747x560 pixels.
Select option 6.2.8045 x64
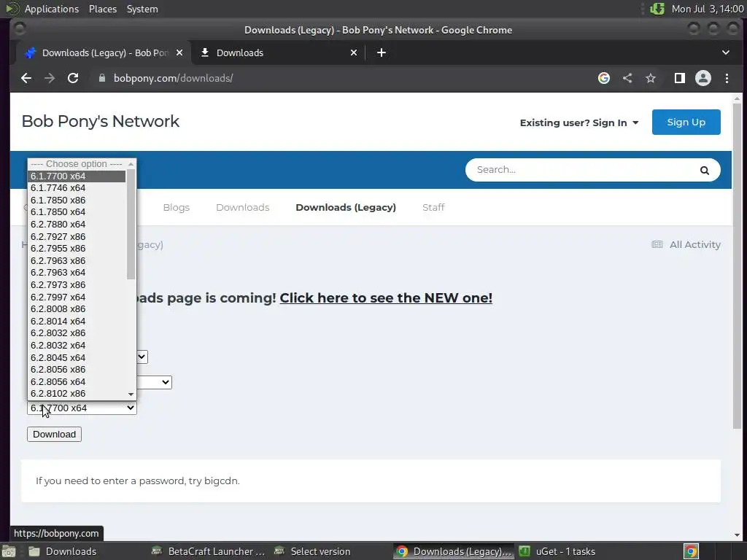(77, 357)
